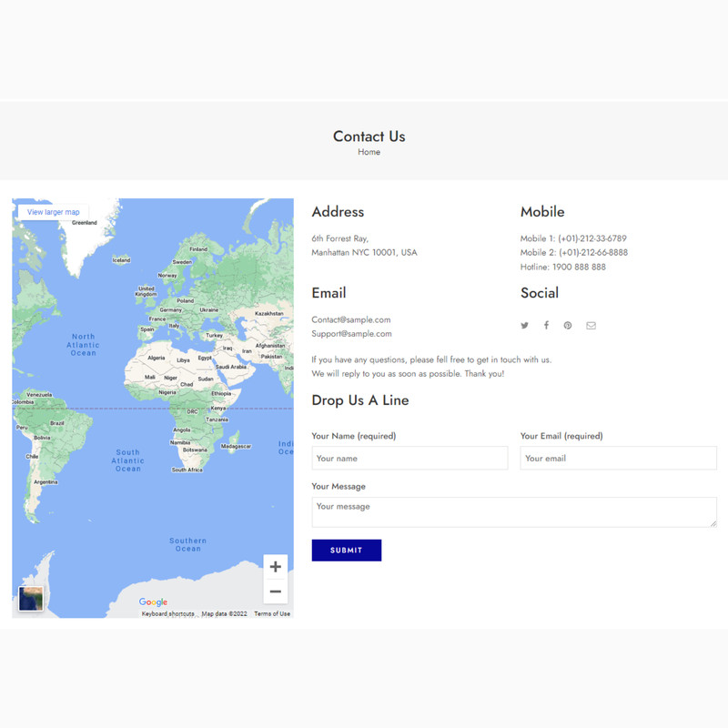Open the Pinterest social icon
This screenshot has height=728, width=728.
click(x=568, y=326)
